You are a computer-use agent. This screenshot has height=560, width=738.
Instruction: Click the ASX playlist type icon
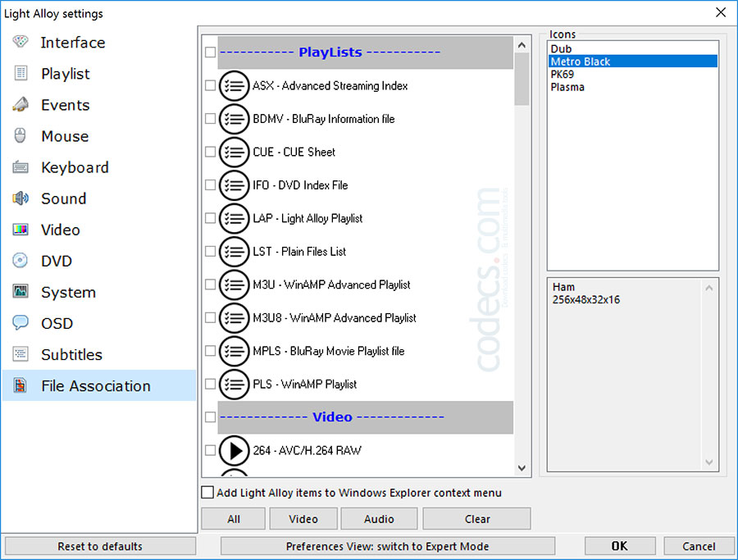coord(234,85)
